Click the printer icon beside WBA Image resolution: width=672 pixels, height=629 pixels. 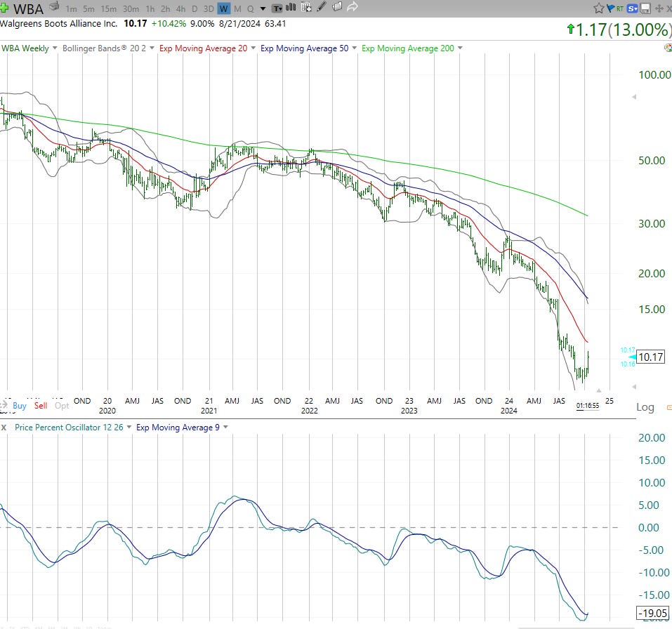click(54, 6)
